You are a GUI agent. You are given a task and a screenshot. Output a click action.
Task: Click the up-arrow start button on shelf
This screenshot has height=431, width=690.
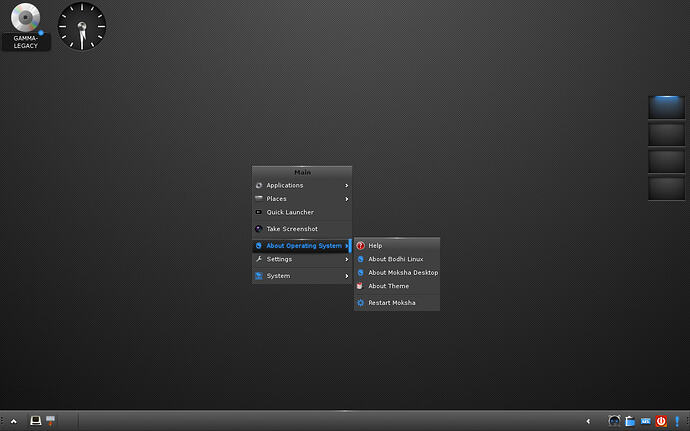(14, 421)
